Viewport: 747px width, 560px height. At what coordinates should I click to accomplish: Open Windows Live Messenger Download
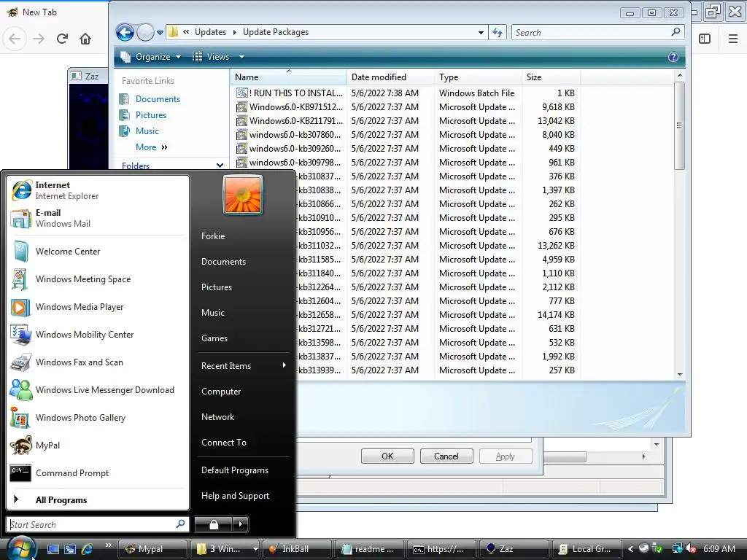[98, 389]
